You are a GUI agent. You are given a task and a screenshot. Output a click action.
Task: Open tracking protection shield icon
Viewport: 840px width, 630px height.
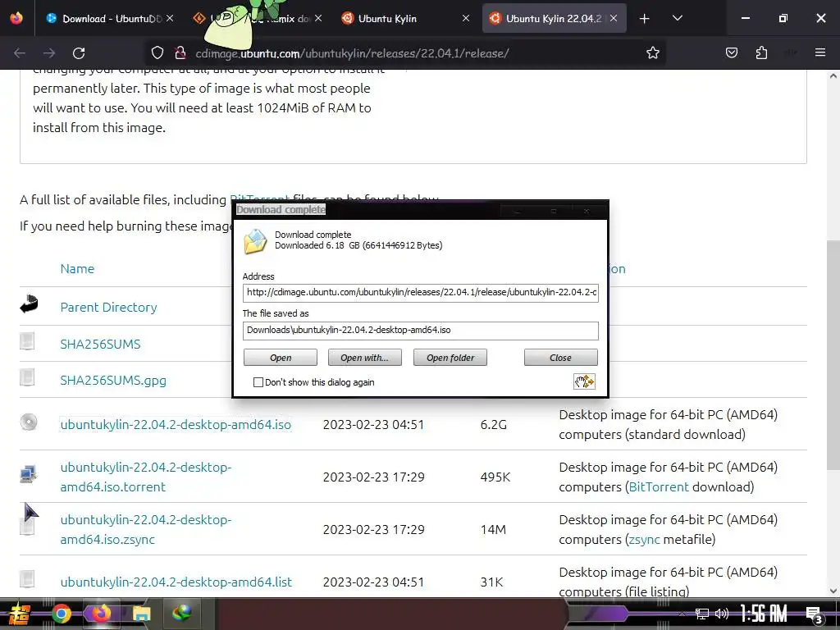pyautogui.click(x=157, y=52)
